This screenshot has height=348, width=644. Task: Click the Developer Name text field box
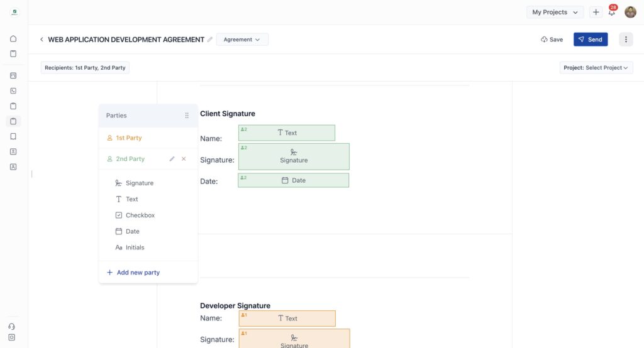pyautogui.click(x=287, y=318)
